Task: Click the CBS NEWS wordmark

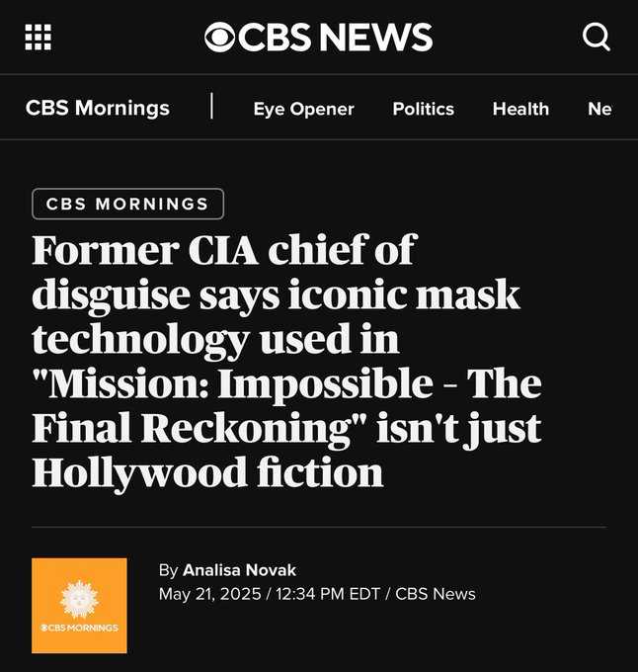Action: click(336, 38)
